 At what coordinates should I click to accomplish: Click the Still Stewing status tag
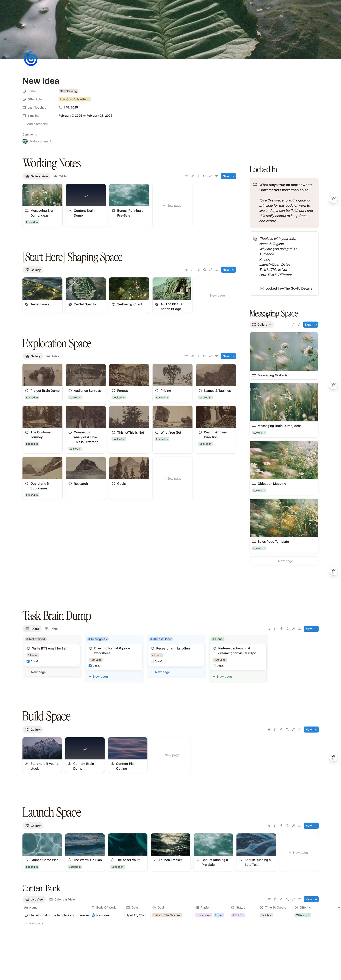click(x=69, y=91)
